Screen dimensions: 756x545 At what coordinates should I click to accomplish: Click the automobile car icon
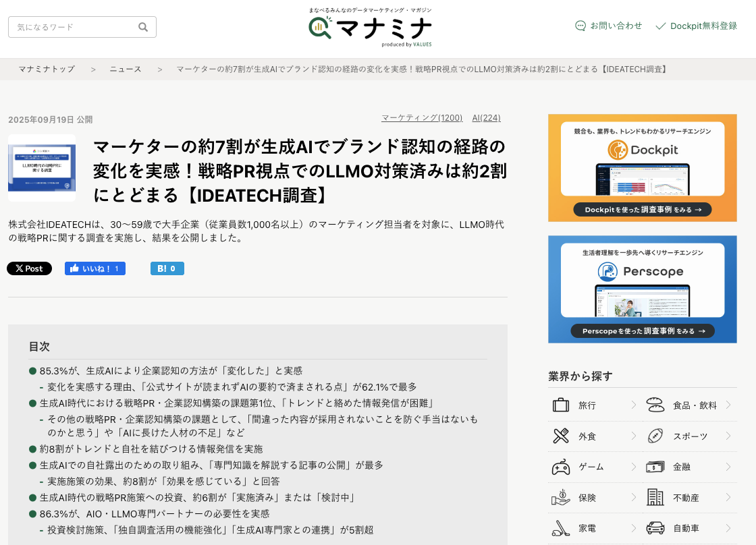(655, 528)
